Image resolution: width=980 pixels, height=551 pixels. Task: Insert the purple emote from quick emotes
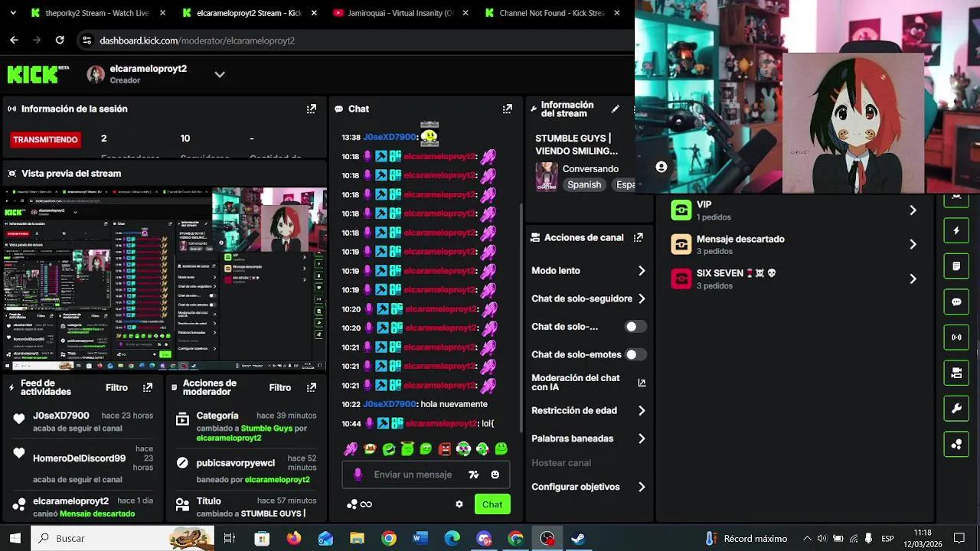[351, 448]
